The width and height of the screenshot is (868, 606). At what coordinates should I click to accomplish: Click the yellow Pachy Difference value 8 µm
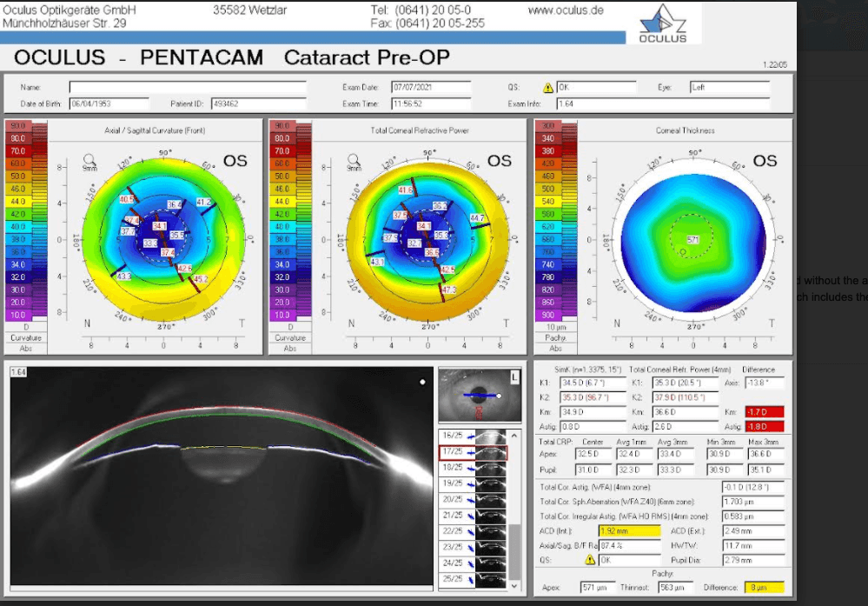765,587
